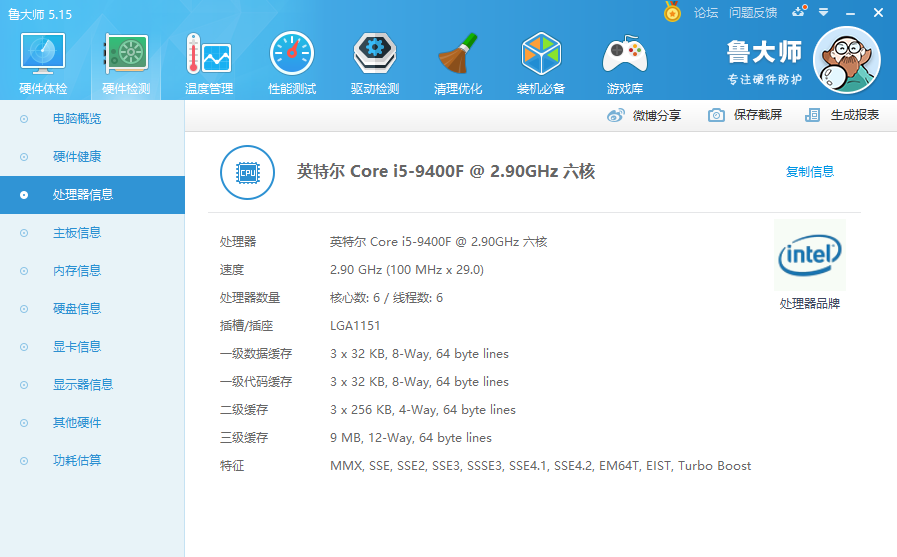The image size is (897, 557).
Task: Click the 特征 features list starting with MMX
Action: point(540,466)
